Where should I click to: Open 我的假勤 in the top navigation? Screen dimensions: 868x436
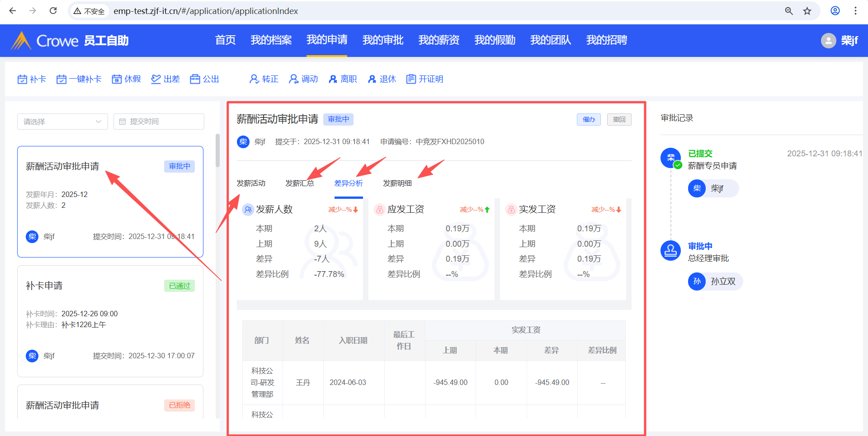point(495,40)
